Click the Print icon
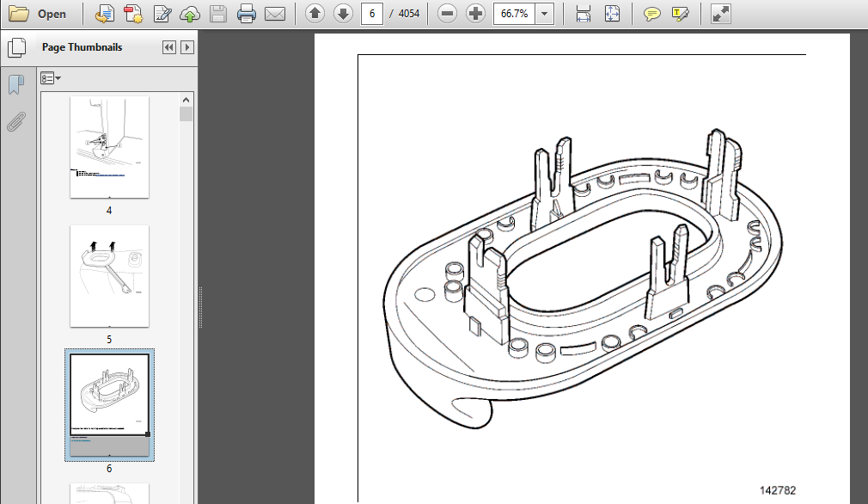The image size is (868, 504). (x=247, y=14)
